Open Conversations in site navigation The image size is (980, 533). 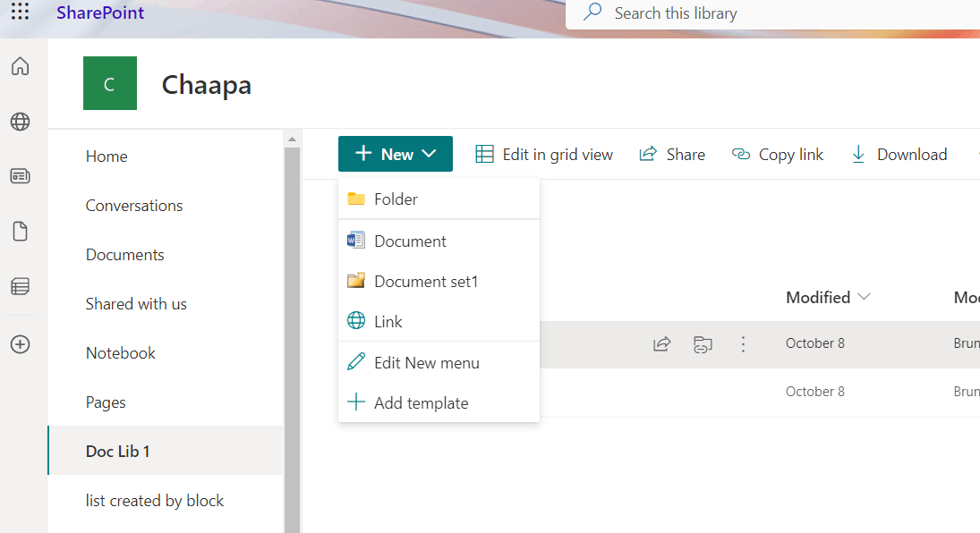[x=133, y=206]
